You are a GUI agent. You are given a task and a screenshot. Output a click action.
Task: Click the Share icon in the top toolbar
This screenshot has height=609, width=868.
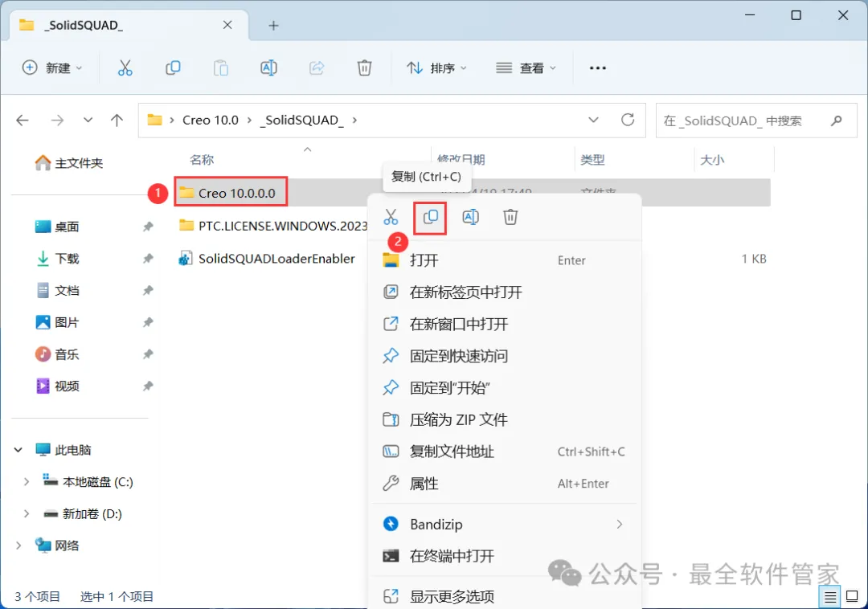pyautogui.click(x=317, y=68)
